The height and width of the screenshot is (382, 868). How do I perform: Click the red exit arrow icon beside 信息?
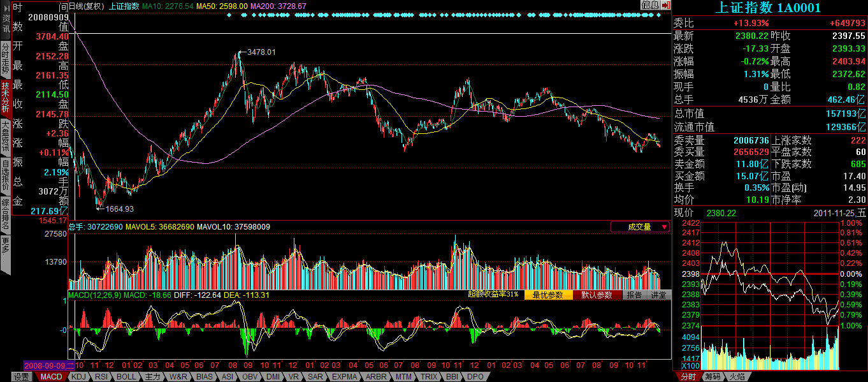[666, 5]
